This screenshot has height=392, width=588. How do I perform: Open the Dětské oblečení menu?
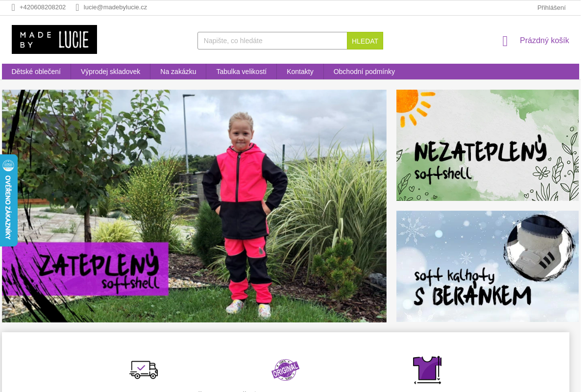[x=36, y=72]
